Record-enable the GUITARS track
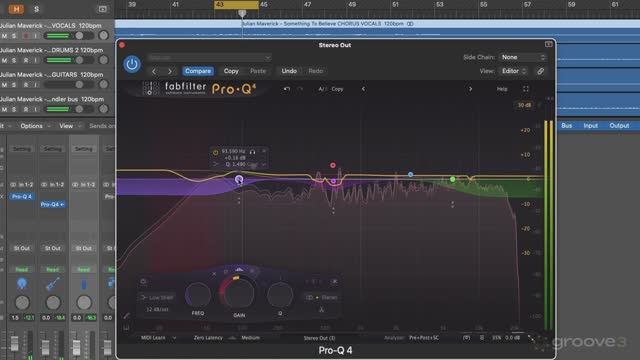 tap(26, 85)
